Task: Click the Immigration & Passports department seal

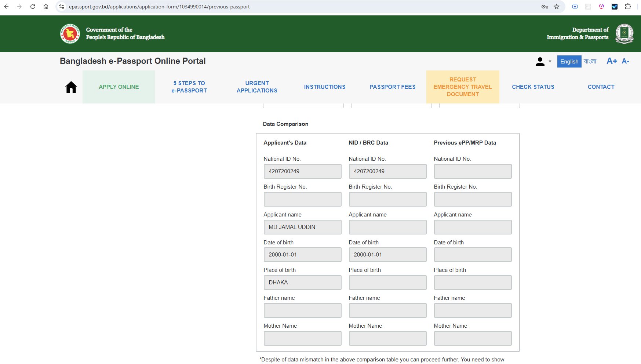Action: point(624,34)
